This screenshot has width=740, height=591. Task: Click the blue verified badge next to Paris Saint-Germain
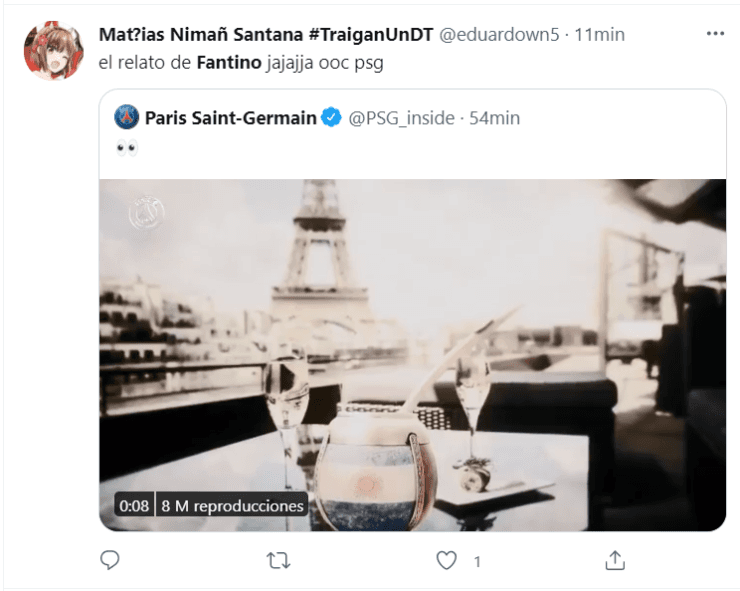[333, 118]
